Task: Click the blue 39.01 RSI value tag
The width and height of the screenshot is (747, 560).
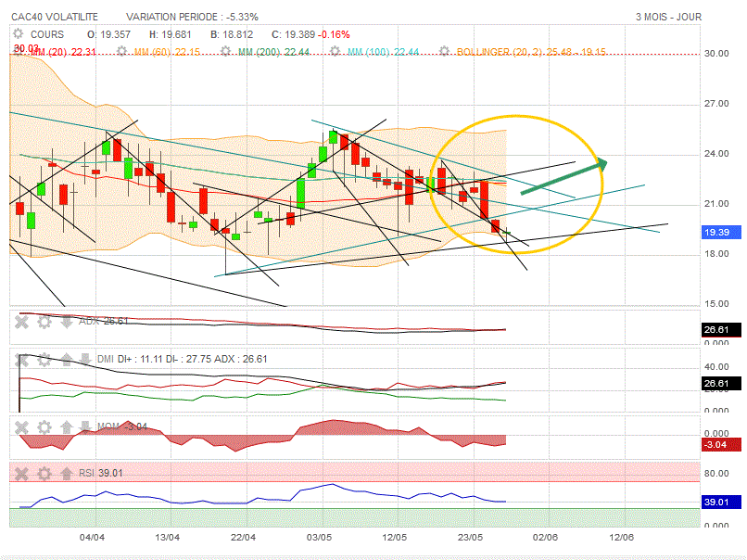Action: [722, 503]
